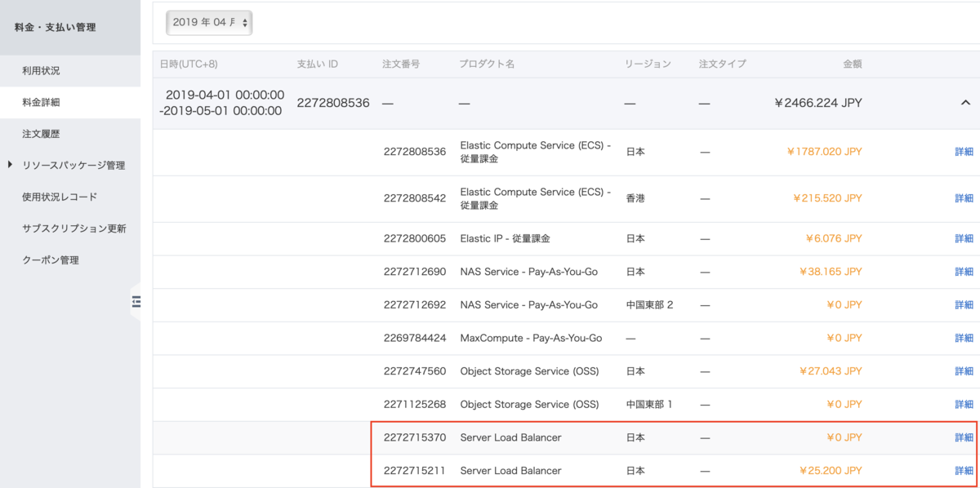This screenshot has width=980, height=488.
Task: Click amount ¥38.165 JPY
Action: (831, 272)
